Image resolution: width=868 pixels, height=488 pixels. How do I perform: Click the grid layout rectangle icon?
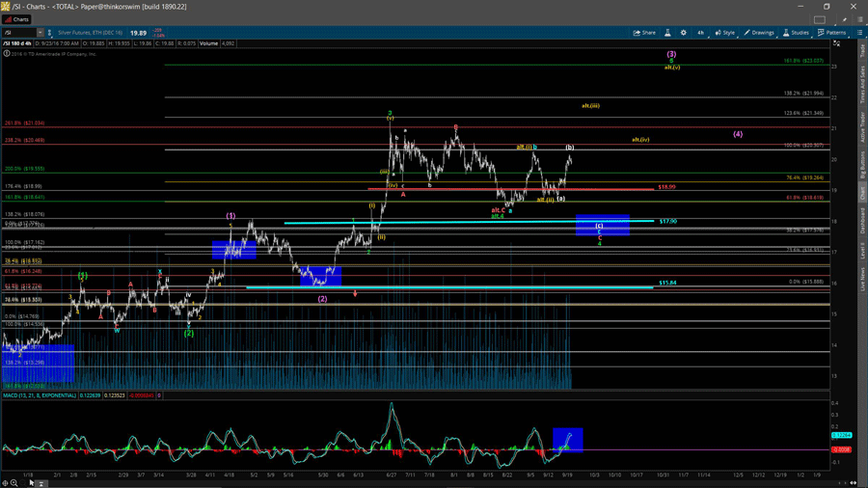[820, 19]
